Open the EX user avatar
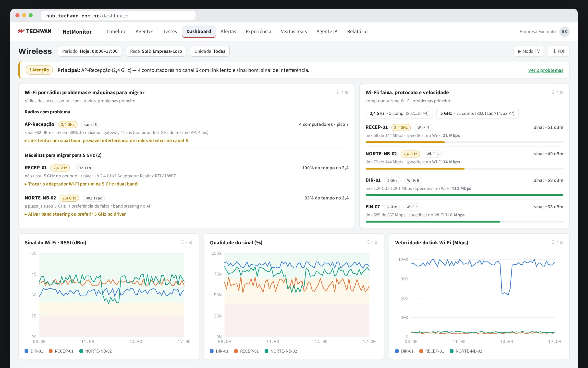Image resolution: width=588 pixels, height=368 pixels. coord(564,31)
